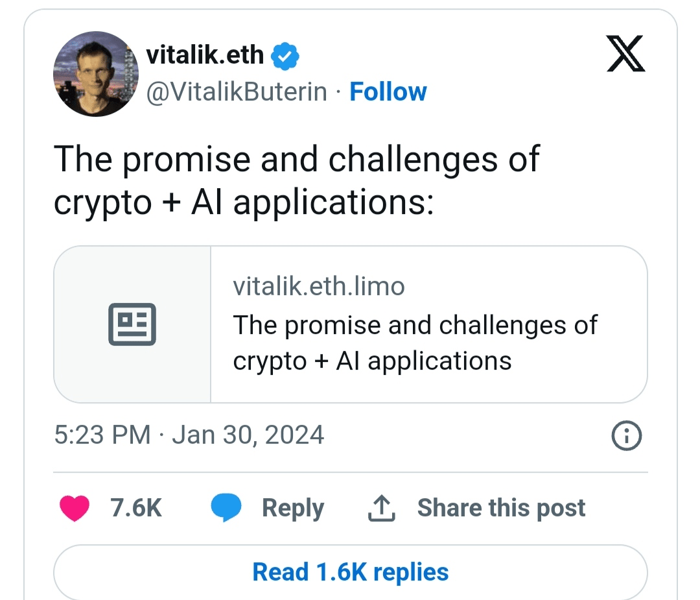The height and width of the screenshot is (600, 700).
Task: Click the word Reply beside bubble
Action: 292,508
